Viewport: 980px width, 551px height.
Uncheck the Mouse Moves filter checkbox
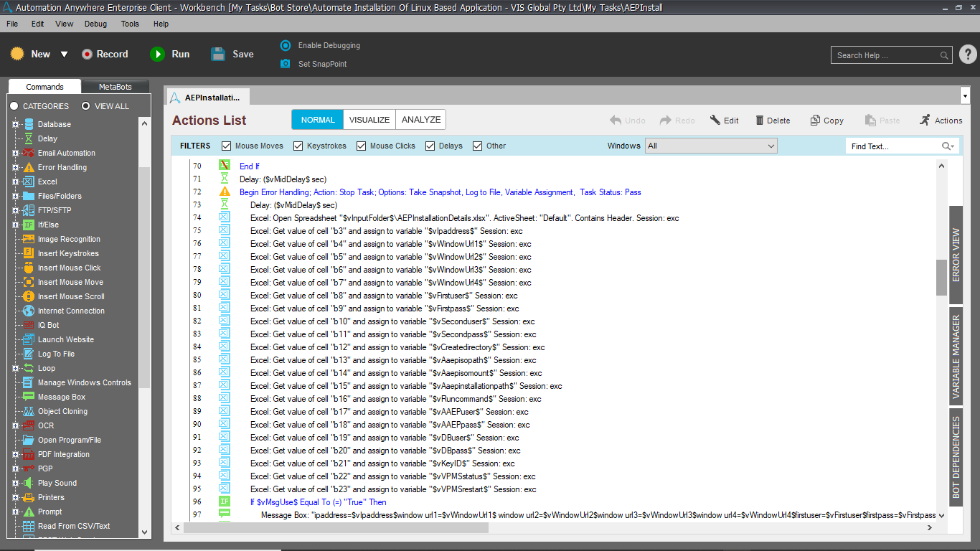(x=227, y=146)
